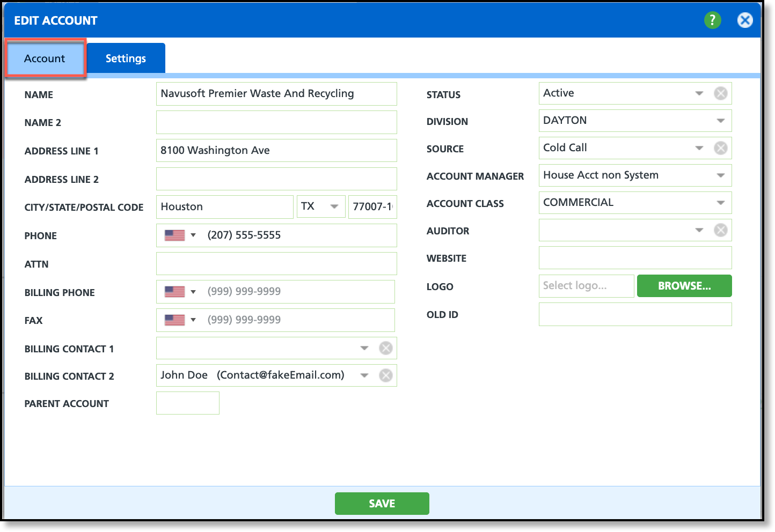Expand the Source dropdown arrow
Screen dimensions: 775x532
click(699, 148)
